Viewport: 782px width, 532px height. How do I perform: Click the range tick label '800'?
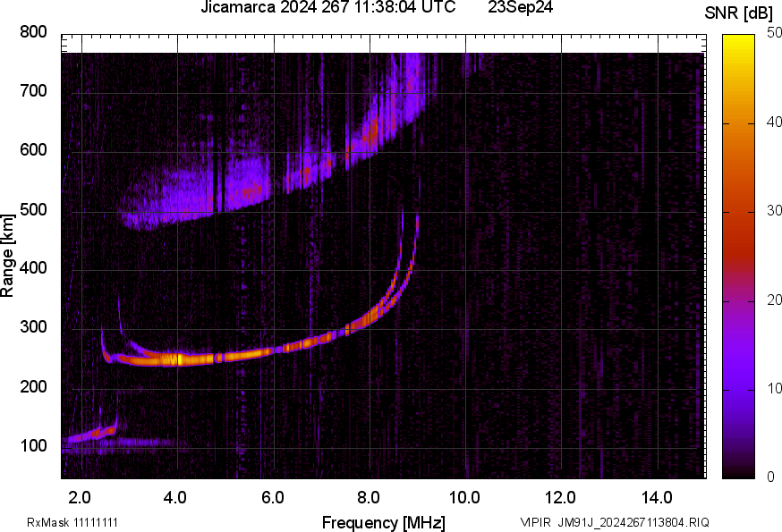(x=33, y=32)
